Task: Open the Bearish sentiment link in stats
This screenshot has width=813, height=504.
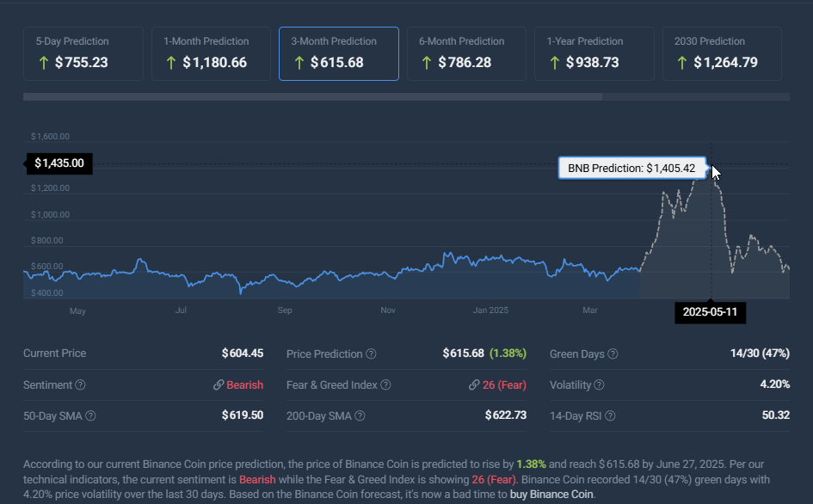Action: [x=244, y=384]
